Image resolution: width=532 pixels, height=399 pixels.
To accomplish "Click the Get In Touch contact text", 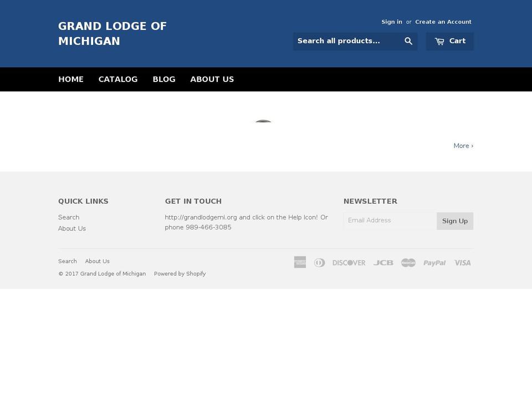I will pos(246,222).
